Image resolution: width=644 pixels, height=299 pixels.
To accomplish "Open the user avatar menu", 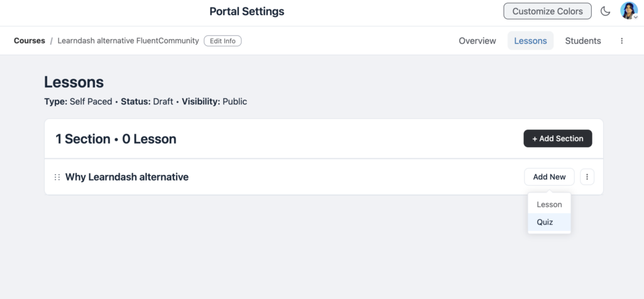I will click(628, 11).
